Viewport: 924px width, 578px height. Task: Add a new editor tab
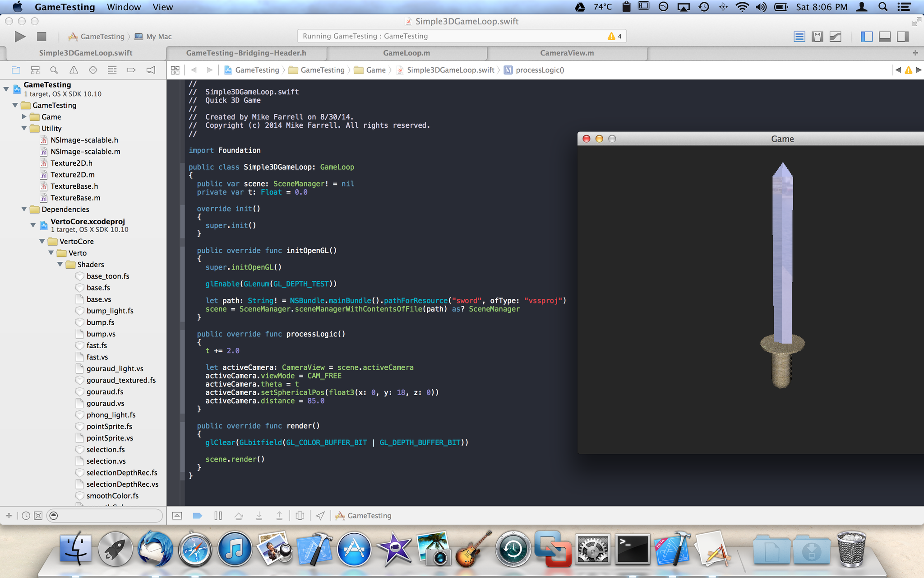pos(915,53)
